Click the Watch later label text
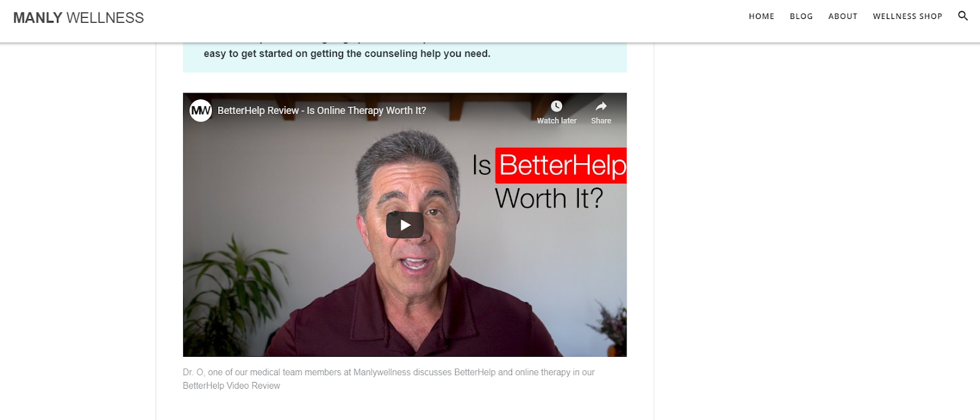This screenshot has width=980, height=420. [557, 121]
